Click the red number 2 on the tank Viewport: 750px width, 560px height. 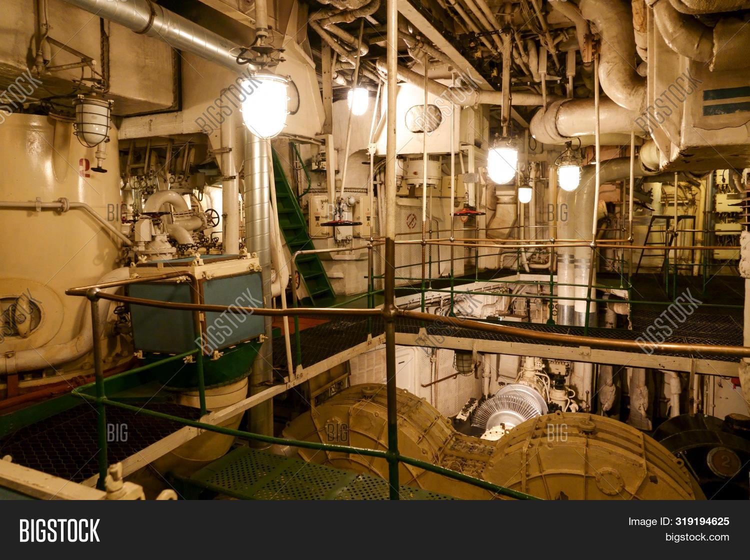pos(84,167)
